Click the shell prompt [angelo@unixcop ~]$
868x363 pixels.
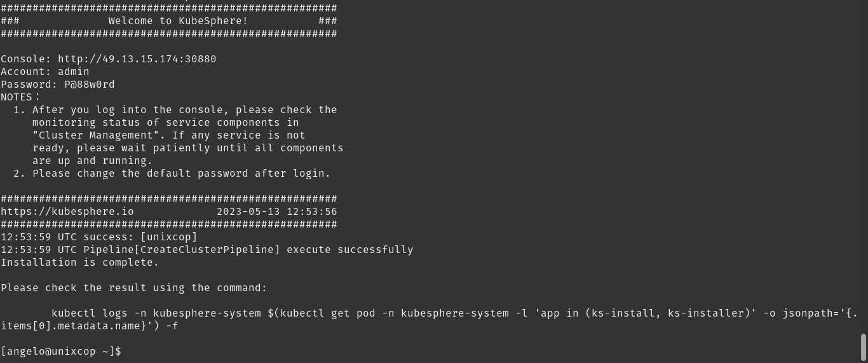[61, 352]
